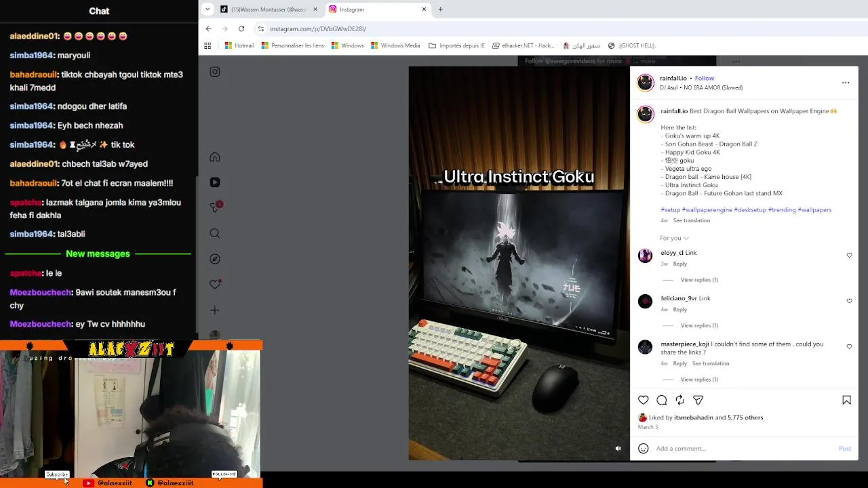This screenshot has width=868, height=488.
Task: Open the apps grid in bookmarks bar
Action: tap(208, 45)
